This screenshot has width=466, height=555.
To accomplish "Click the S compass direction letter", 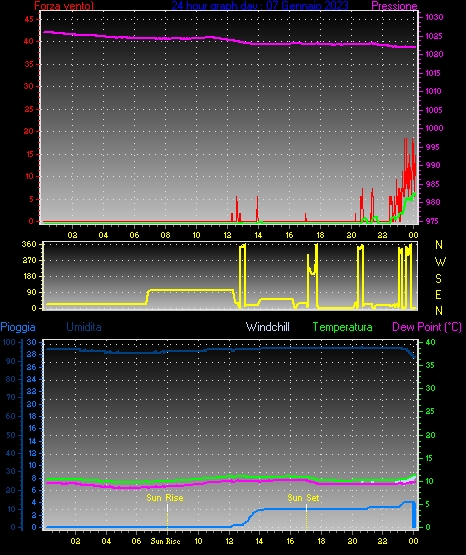I will click(438, 279).
